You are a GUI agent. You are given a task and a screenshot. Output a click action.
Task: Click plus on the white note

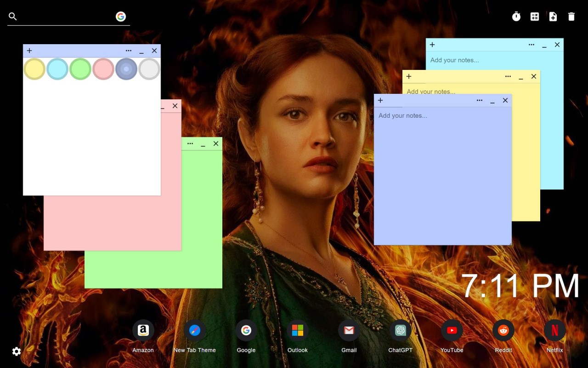click(29, 51)
